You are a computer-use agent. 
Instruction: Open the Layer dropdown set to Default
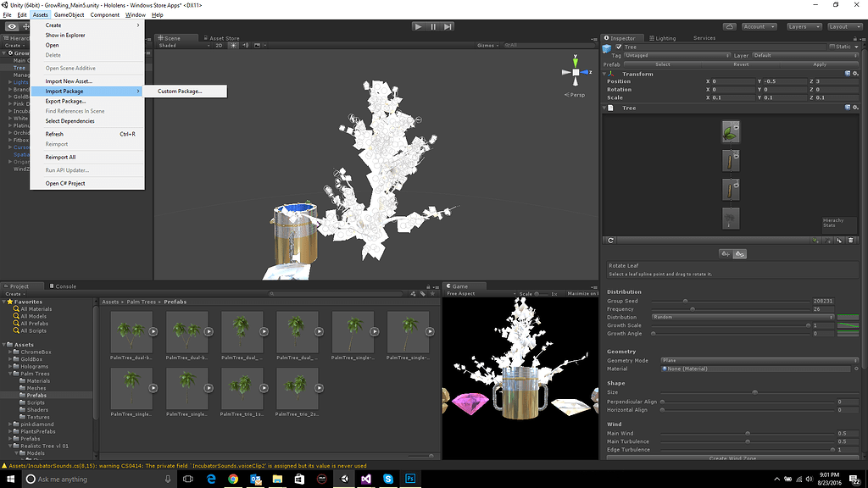805,56
